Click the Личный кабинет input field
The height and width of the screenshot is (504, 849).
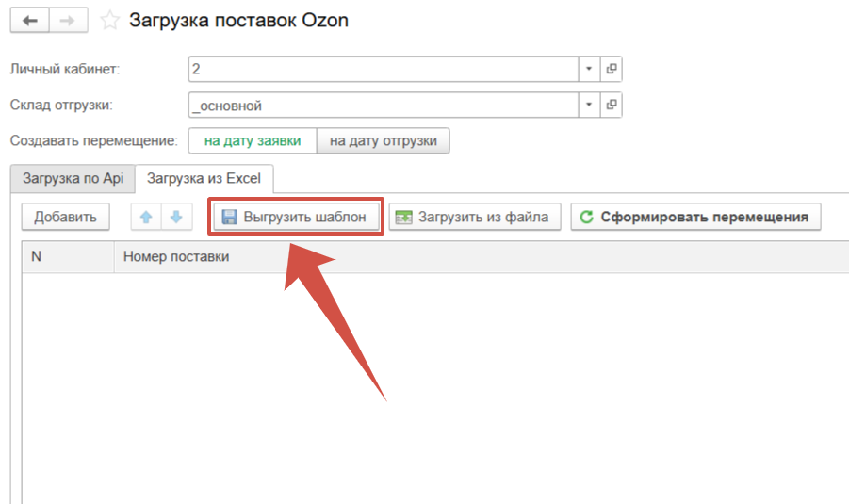click(382, 69)
